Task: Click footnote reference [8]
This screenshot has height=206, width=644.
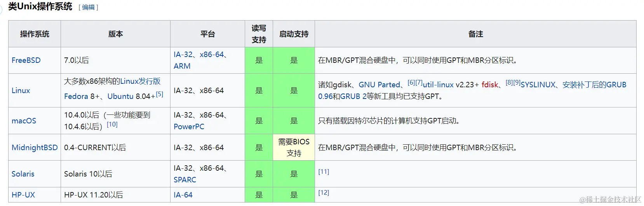Action: click(x=509, y=82)
